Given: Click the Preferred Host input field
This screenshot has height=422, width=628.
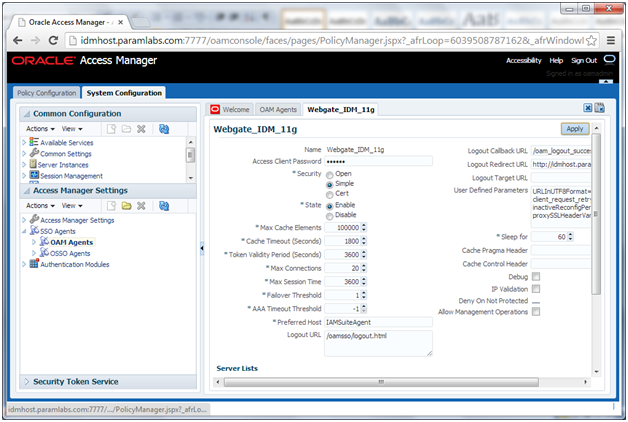Looking at the screenshot, I should pyautogui.click(x=378, y=322).
